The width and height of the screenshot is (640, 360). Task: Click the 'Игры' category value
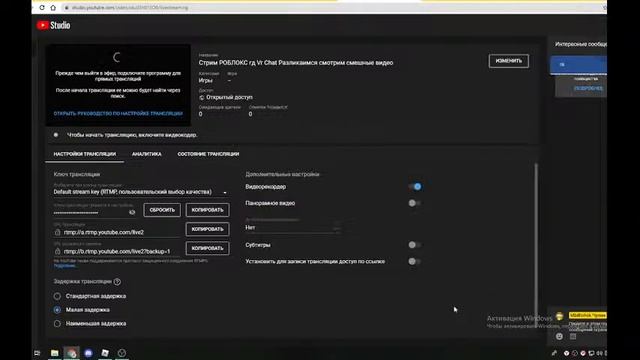205,80
